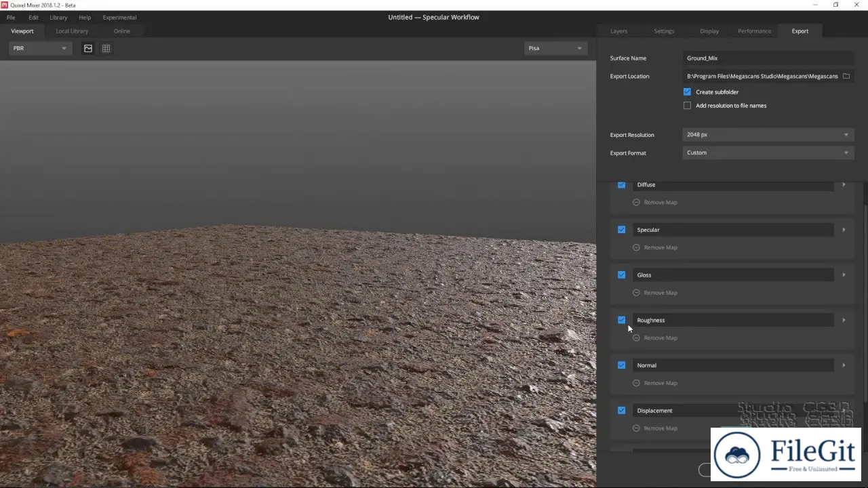868x488 pixels.
Task: Switch to the Performance tab
Action: pyautogui.click(x=755, y=31)
